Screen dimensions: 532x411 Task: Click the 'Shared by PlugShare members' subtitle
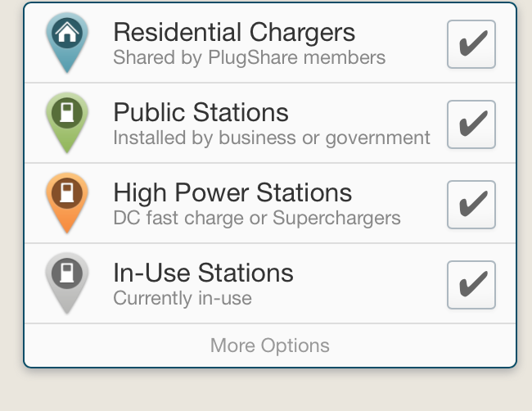point(250,57)
